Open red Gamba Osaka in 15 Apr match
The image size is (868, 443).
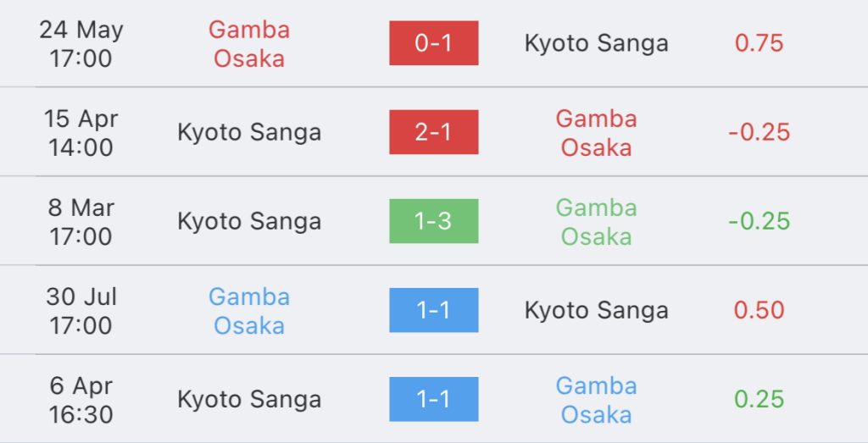click(x=596, y=133)
